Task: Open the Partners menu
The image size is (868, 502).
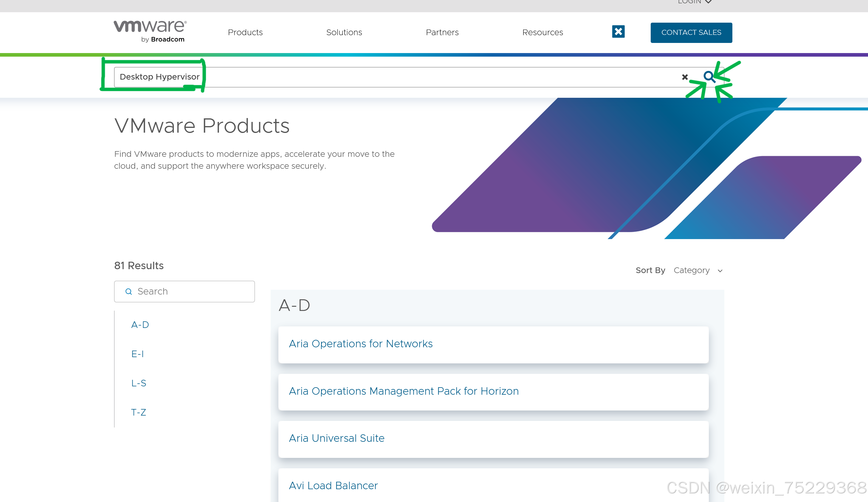Action: 442,32
